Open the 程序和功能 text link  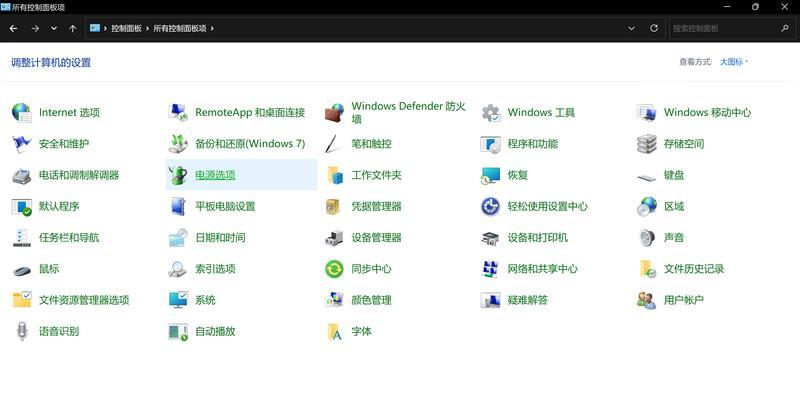(x=533, y=144)
